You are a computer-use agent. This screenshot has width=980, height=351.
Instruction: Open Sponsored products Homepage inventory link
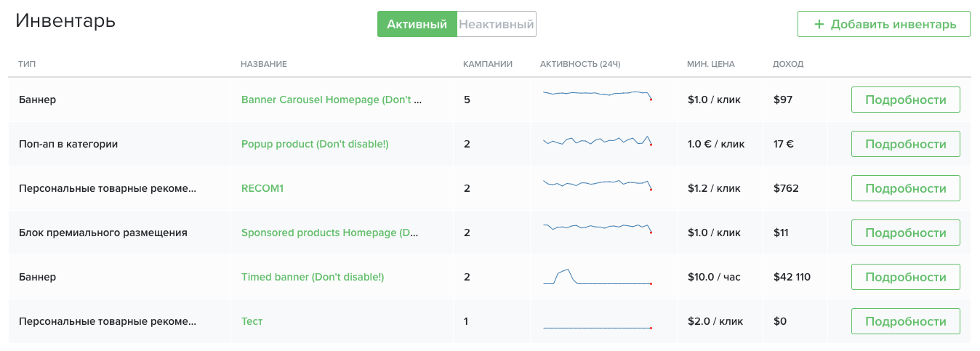tap(329, 233)
